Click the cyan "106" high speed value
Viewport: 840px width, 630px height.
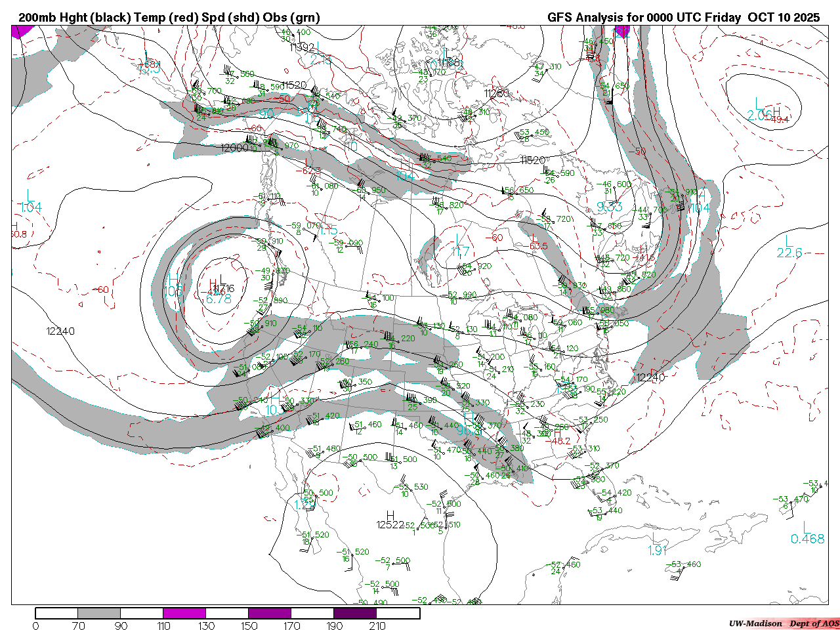pyautogui.click(x=173, y=291)
